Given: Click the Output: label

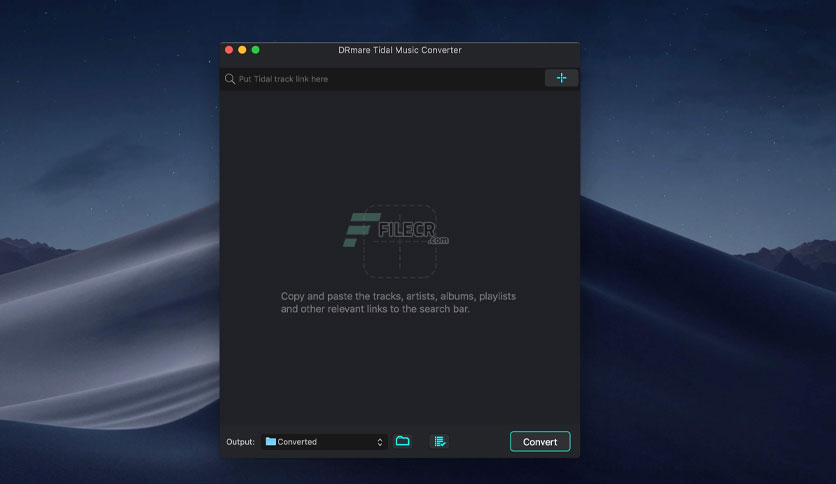Looking at the screenshot, I should [240, 442].
